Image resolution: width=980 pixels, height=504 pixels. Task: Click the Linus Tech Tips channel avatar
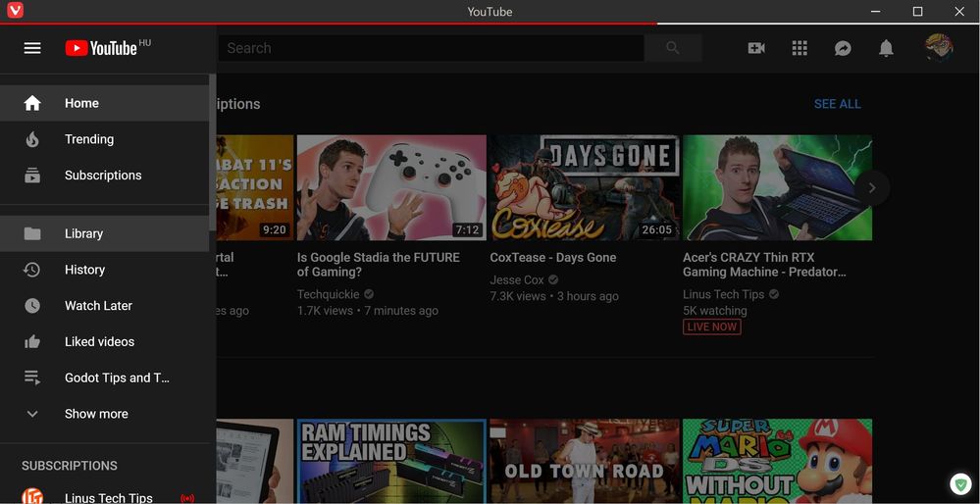pyautogui.click(x=32, y=496)
